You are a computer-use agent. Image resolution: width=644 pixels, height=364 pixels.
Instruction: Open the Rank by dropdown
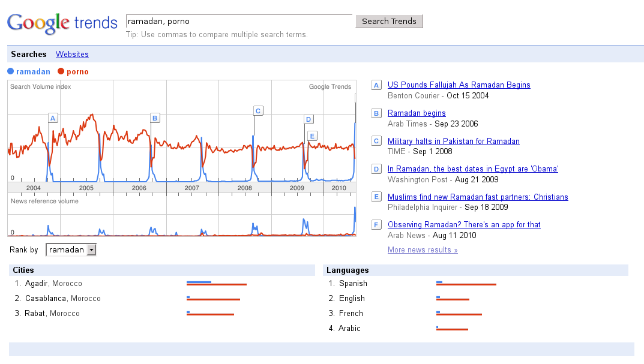[x=71, y=249]
